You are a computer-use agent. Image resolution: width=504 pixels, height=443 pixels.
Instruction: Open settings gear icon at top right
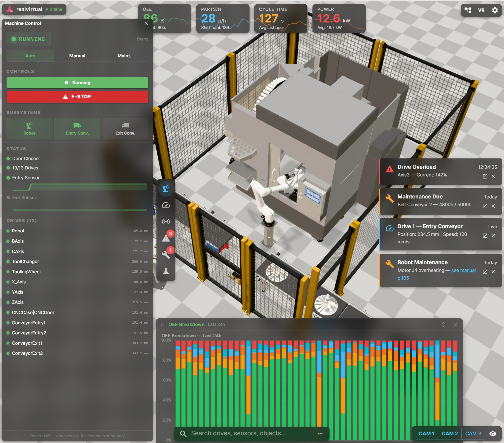coord(495,10)
